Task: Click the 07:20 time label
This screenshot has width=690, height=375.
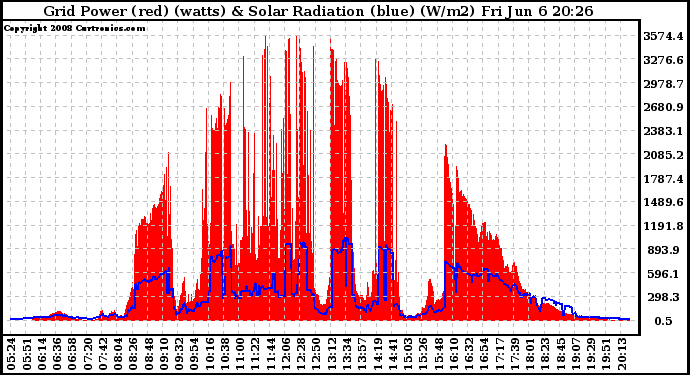Action: click(88, 354)
